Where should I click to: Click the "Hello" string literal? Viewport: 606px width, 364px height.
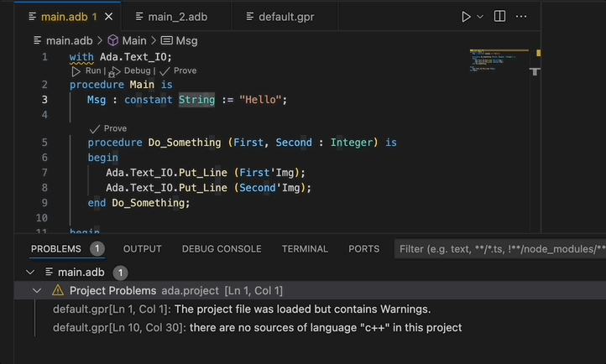[x=260, y=100]
